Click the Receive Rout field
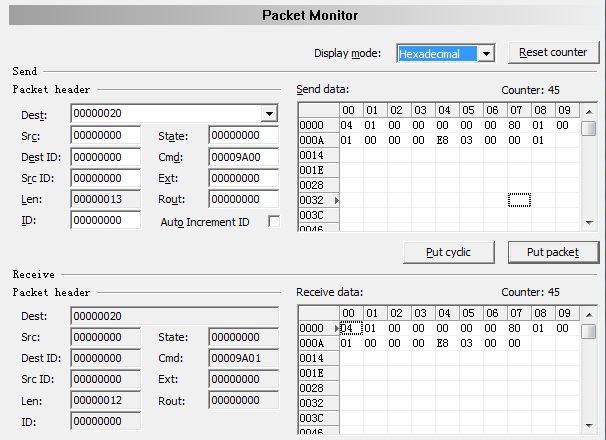The height and width of the screenshot is (440, 606). pyautogui.click(x=243, y=400)
